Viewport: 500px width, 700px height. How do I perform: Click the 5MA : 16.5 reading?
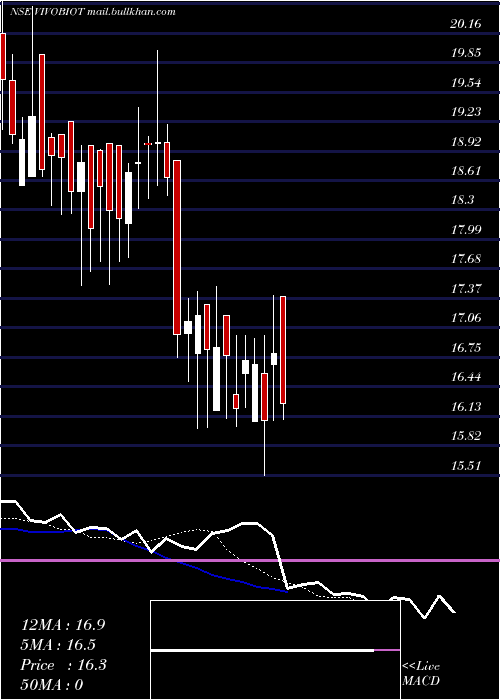58,645
